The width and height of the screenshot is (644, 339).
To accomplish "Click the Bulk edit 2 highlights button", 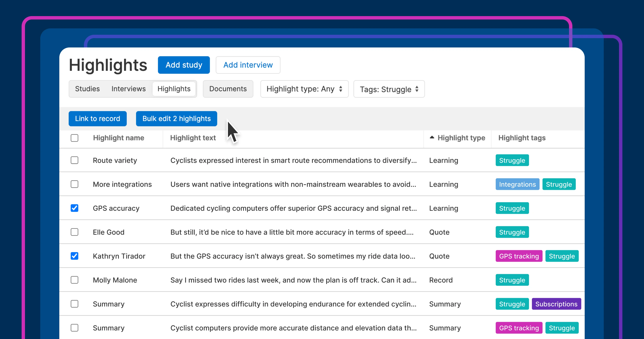I will [x=176, y=118].
